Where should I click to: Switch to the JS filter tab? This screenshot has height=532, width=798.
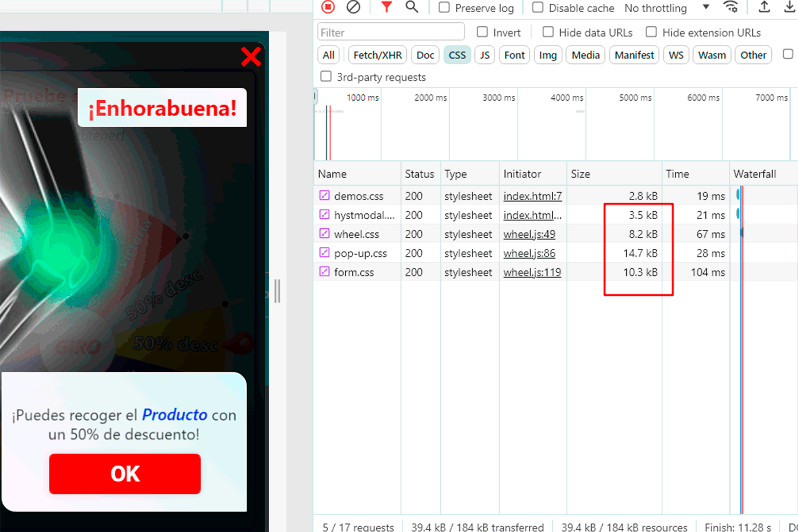(x=485, y=55)
